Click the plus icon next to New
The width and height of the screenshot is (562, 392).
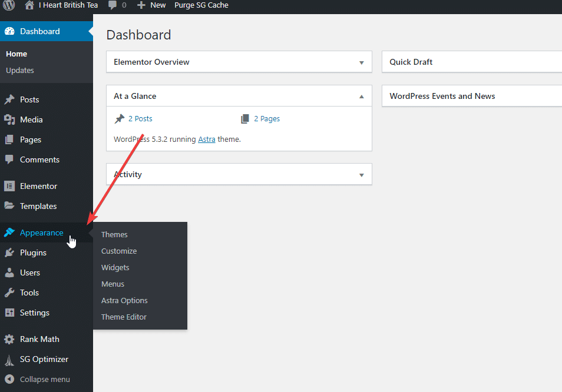tap(141, 5)
